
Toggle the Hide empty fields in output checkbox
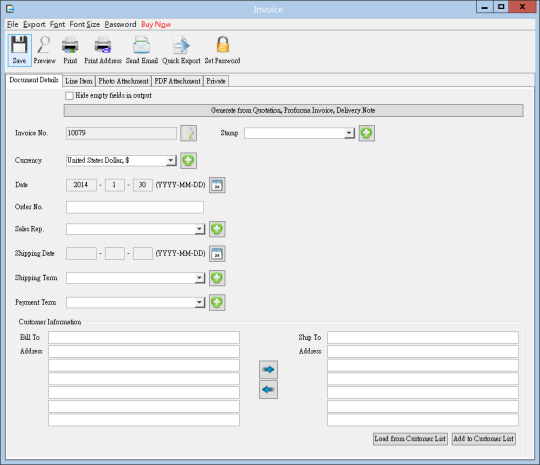[69, 95]
